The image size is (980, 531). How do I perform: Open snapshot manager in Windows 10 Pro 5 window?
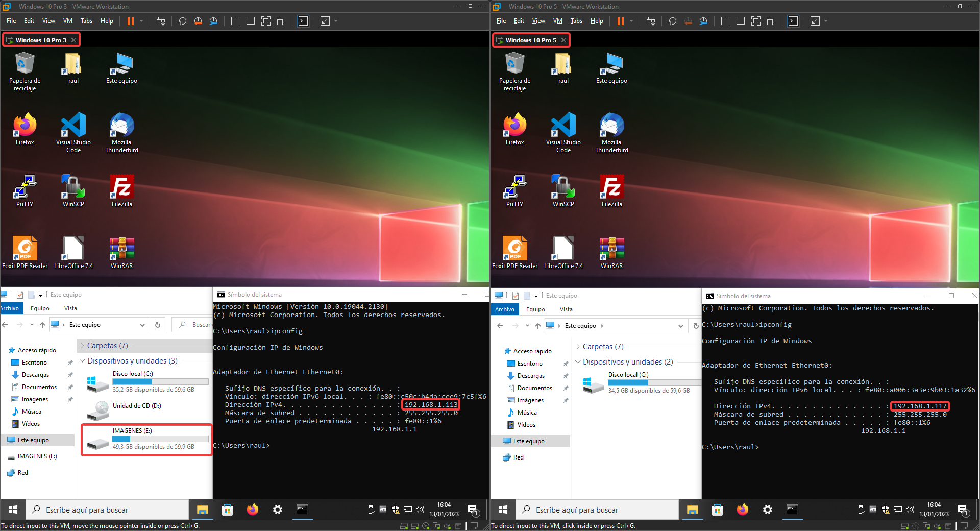[703, 21]
